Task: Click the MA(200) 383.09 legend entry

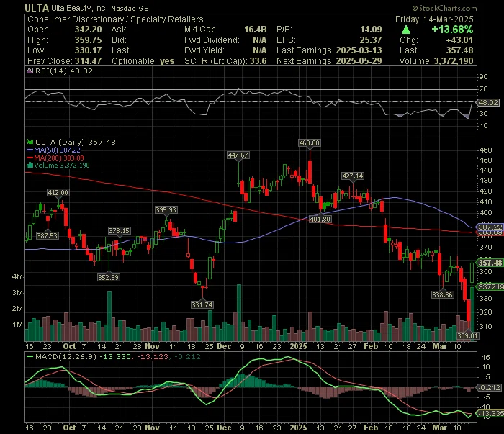Action: pos(59,158)
